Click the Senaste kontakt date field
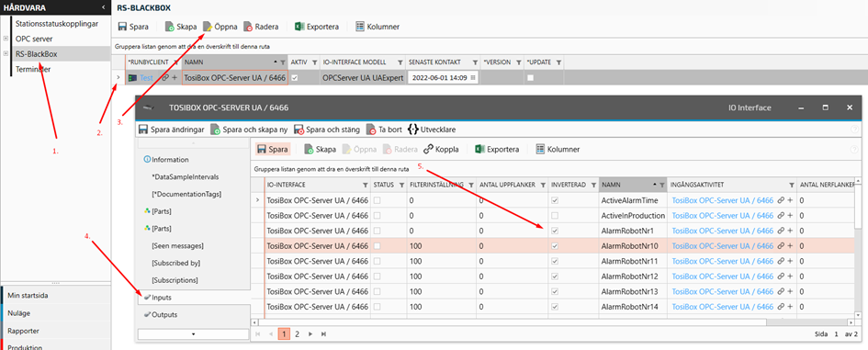The image size is (868, 350). 443,78
